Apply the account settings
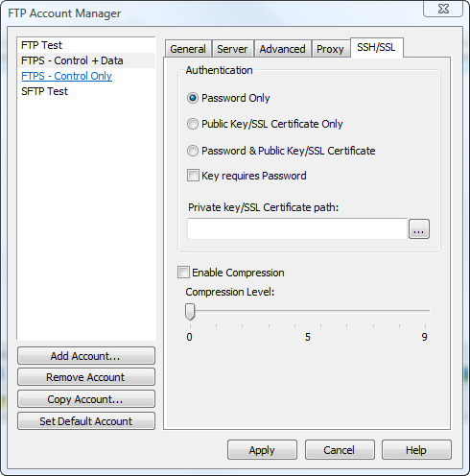The width and height of the screenshot is (470, 476). click(262, 450)
